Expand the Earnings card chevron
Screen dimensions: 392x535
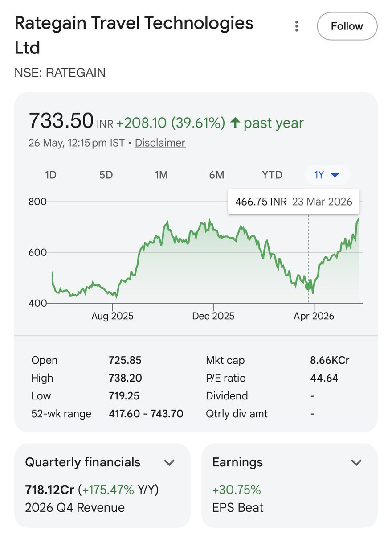coord(356,462)
